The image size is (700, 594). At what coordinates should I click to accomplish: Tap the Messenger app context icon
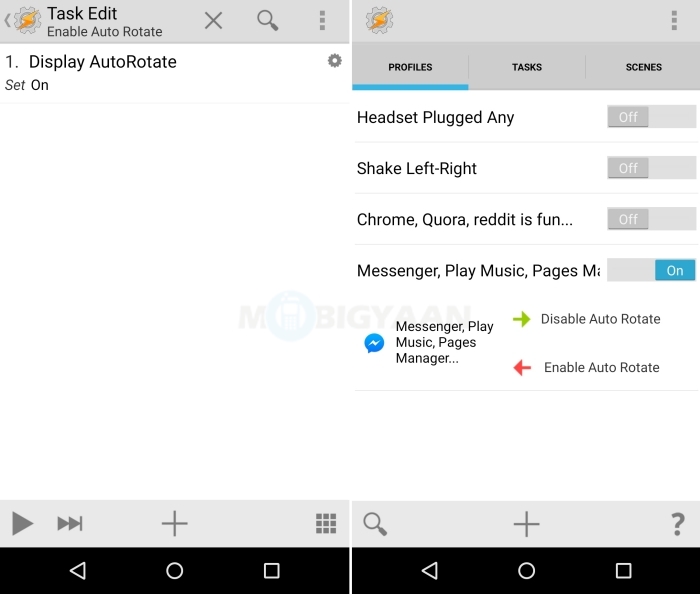pos(374,343)
